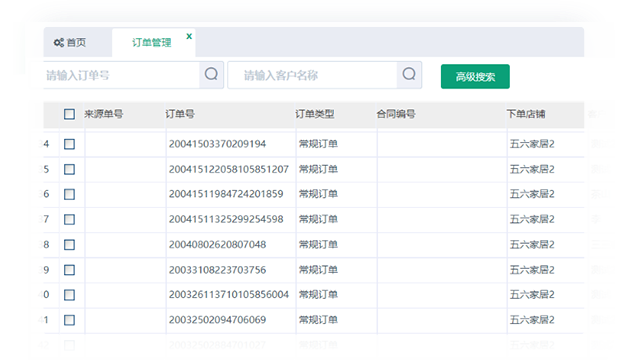Check the row for order 2004151220581058​51207

pos(69,169)
